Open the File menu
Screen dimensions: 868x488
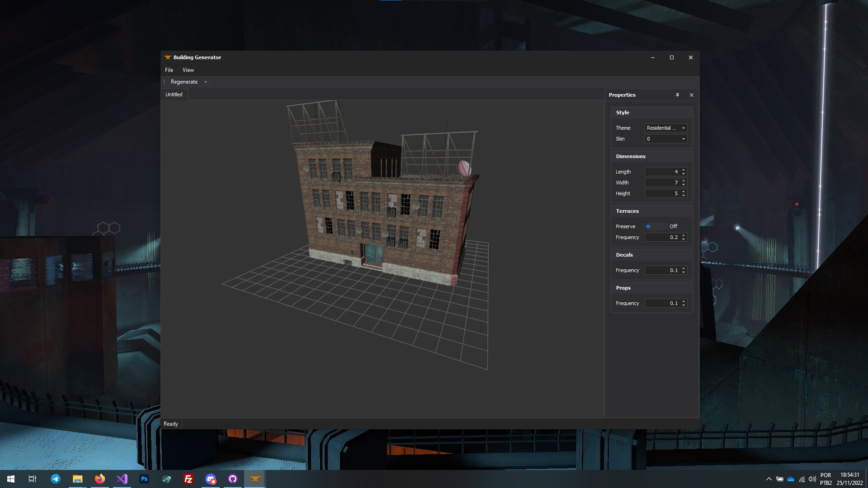(x=169, y=70)
